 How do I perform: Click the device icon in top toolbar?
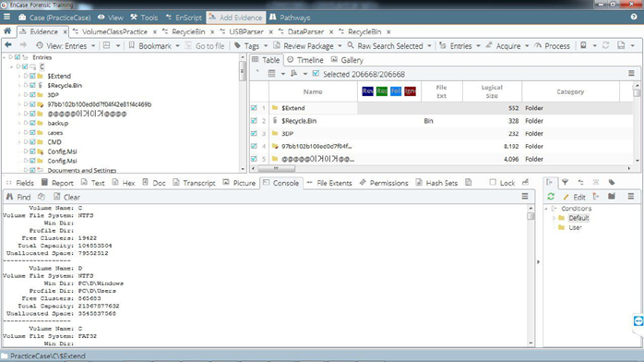tap(583, 45)
